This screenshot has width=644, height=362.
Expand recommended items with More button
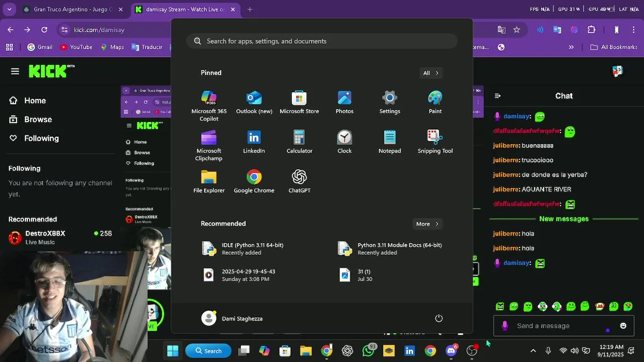pos(428,224)
